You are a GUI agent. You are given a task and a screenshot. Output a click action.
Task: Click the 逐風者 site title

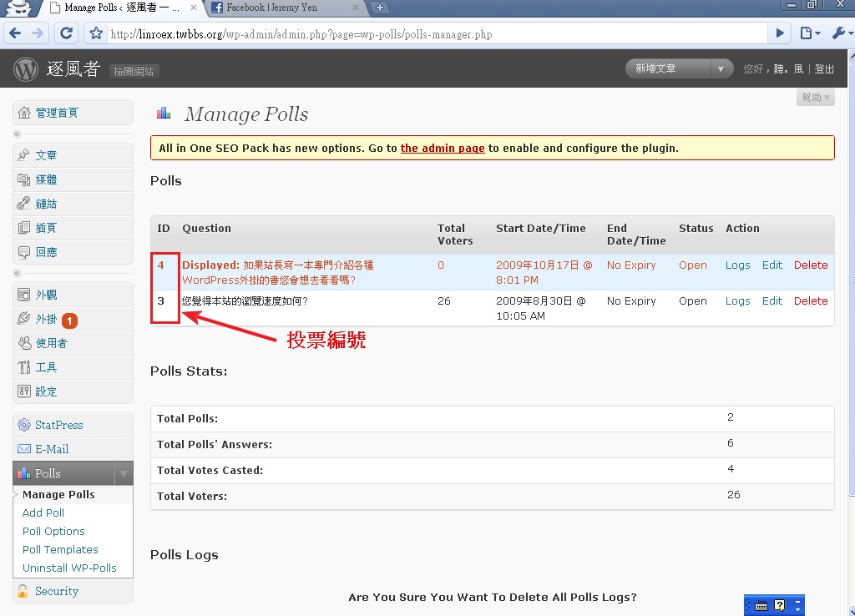(x=73, y=69)
